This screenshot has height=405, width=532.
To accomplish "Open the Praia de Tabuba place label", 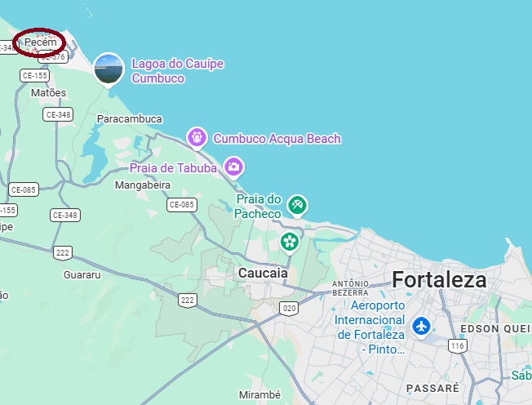I will click(x=173, y=168).
